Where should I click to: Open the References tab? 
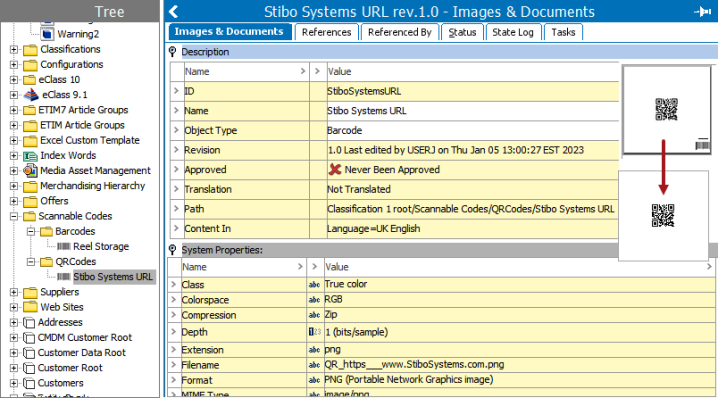click(x=326, y=32)
